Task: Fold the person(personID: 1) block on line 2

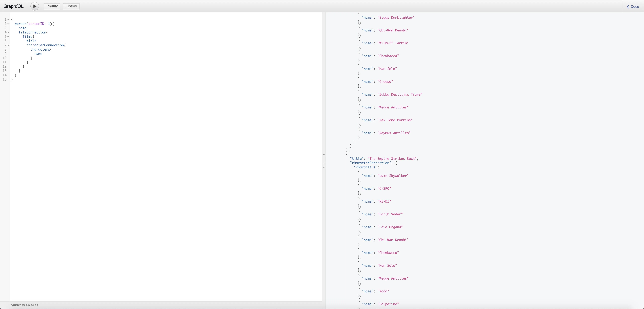Action: pos(8,24)
